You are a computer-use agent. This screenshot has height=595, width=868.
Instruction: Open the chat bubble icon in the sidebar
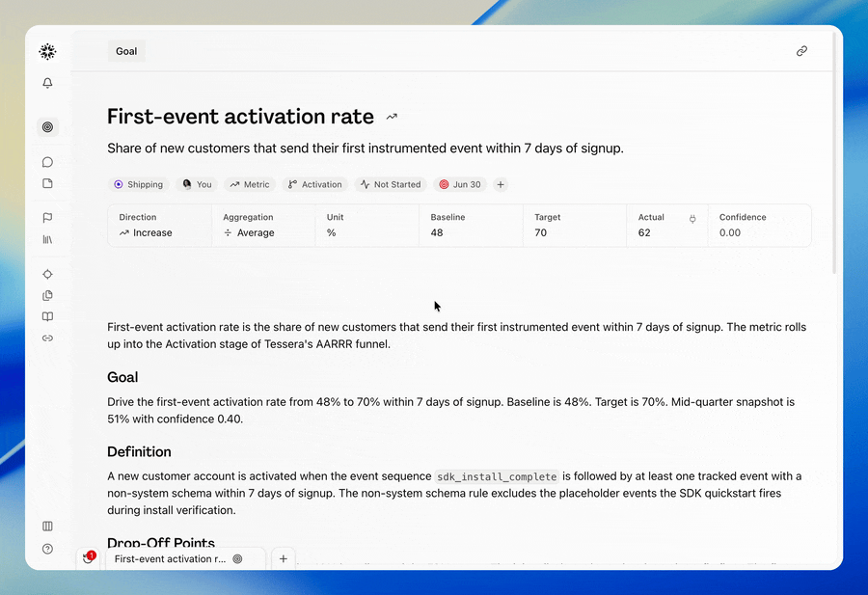pos(47,162)
